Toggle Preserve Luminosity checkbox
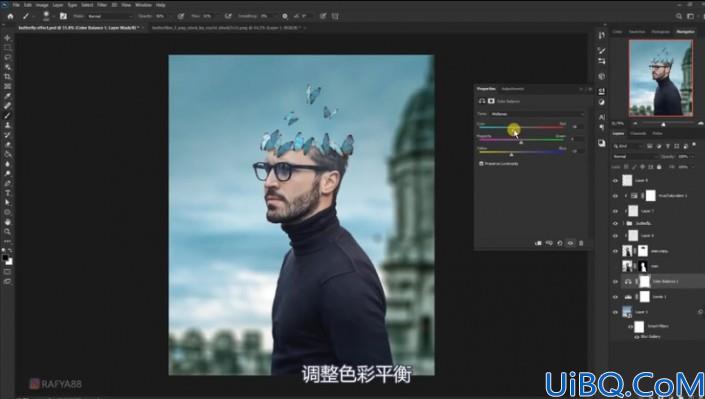Screen dimensions: 705x399 point(481,164)
